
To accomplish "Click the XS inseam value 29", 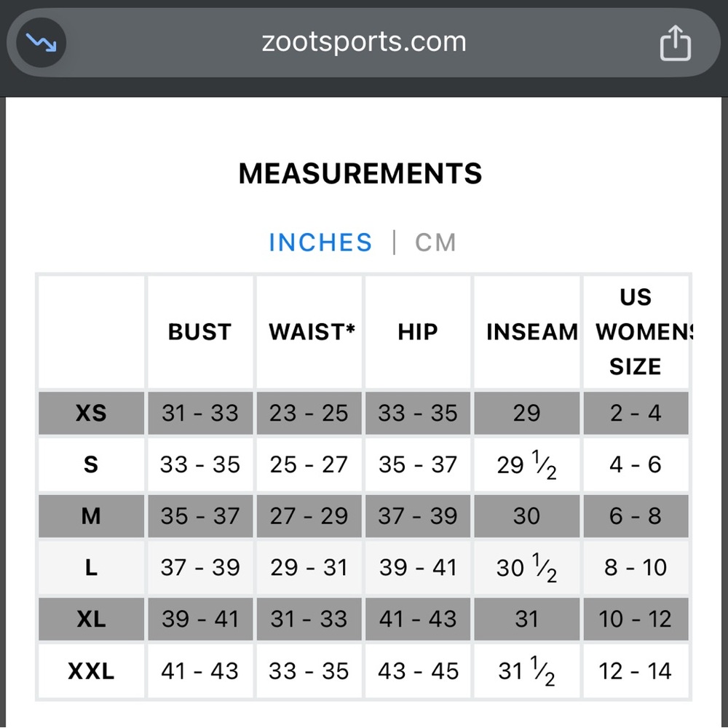I will 526,414.
